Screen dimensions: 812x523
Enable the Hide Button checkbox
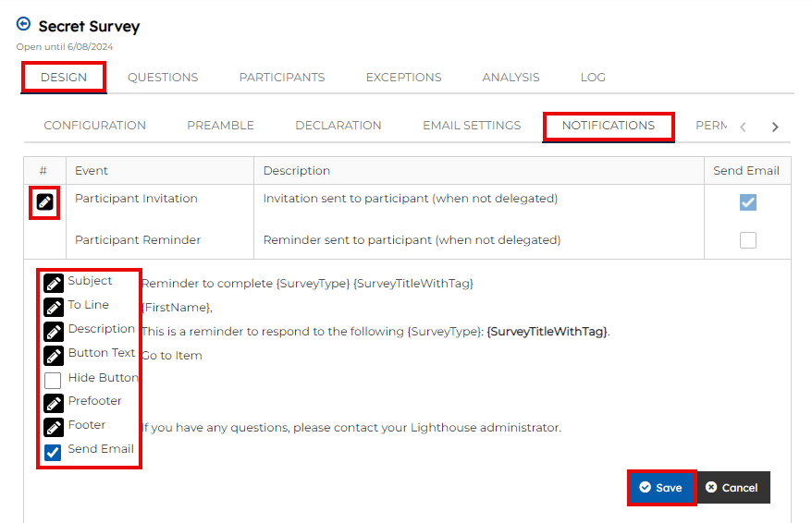click(x=54, y=380)
